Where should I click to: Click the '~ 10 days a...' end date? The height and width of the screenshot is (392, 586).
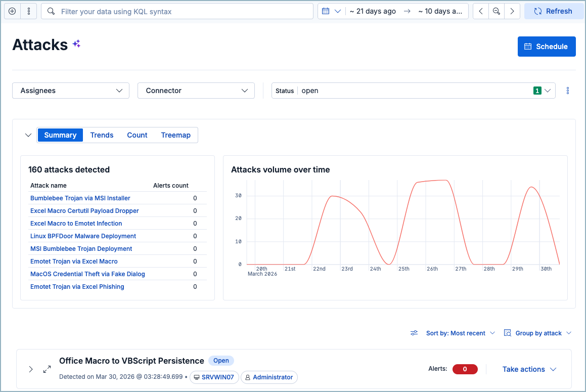tap(440, 11)
